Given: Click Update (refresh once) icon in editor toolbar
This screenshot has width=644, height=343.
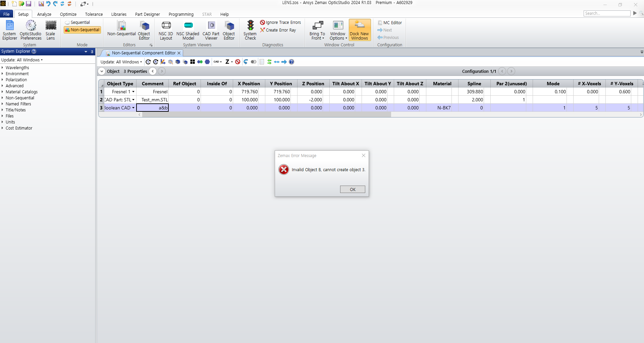Looking at the screenshot, I should (x=148, y=62).
